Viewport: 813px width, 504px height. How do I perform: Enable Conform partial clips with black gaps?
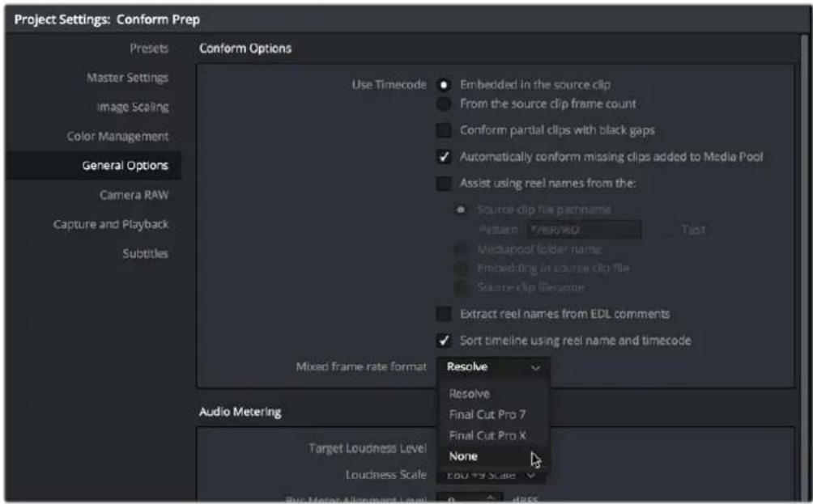pos(444,130)
